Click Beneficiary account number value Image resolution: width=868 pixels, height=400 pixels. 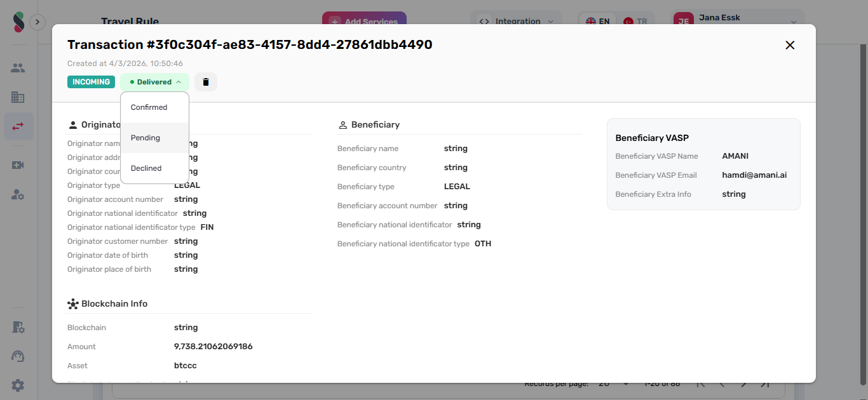pos(456,206)
